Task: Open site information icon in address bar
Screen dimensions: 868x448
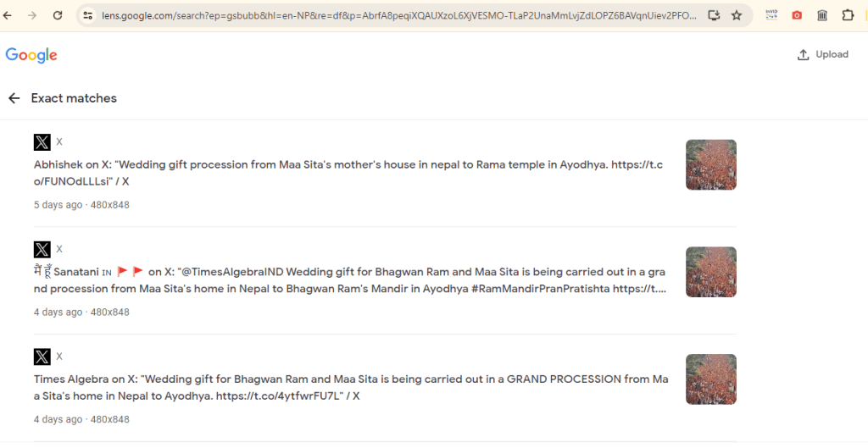Action: pyautogui.click(x=87, y=15)
